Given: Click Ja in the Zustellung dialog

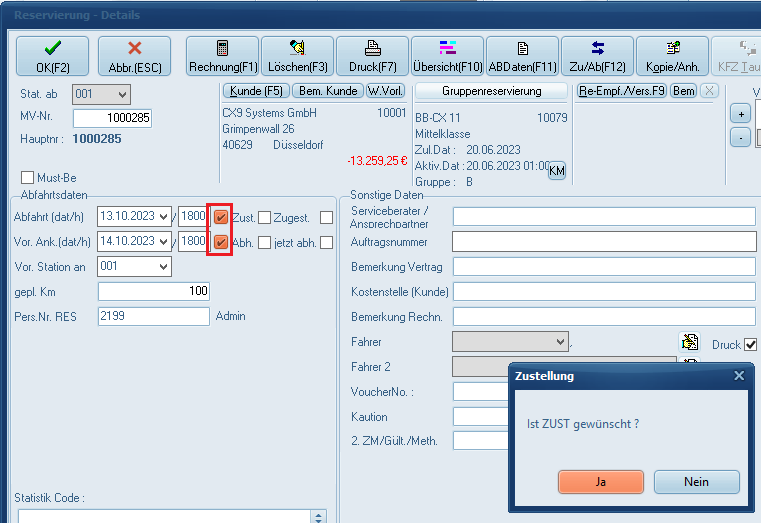Looking at the screenshot, I should click(601, 481).
